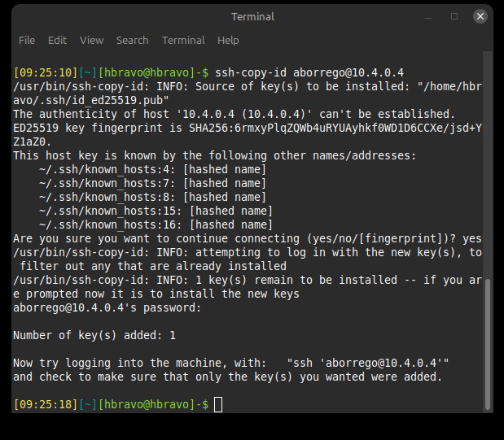Open the View menu

coord(91,40)
